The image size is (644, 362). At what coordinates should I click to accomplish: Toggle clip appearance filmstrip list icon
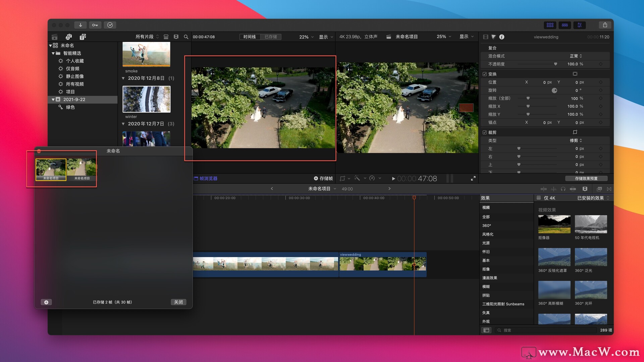166,37
